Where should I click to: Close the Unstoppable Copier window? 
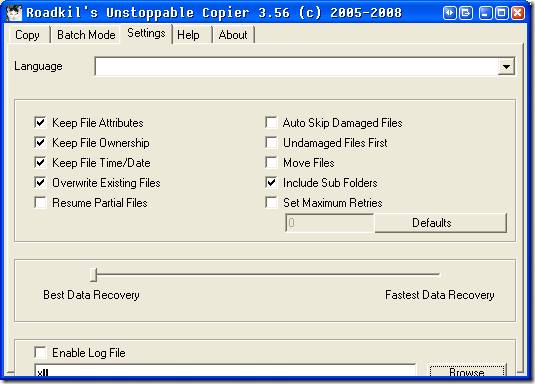tap(518, 13)
